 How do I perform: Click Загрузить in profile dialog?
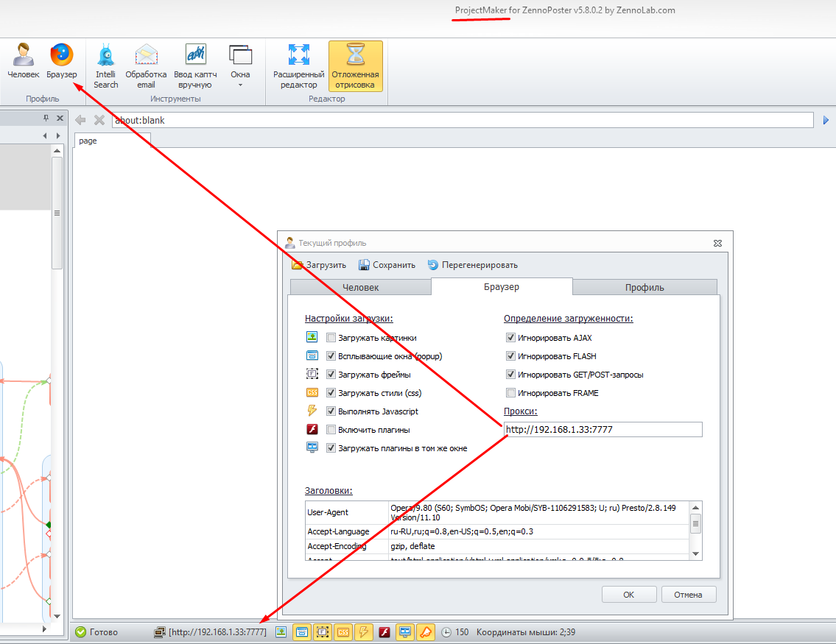point(319,265)
